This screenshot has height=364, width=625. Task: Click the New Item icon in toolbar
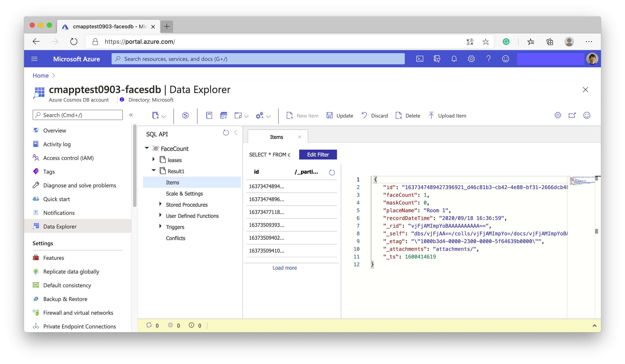[x=290, y=115]
